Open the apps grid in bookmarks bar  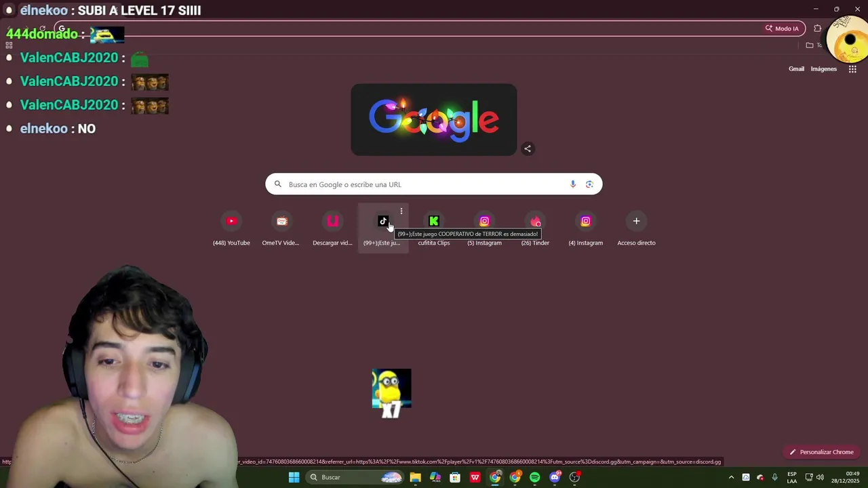coord(9,45)
